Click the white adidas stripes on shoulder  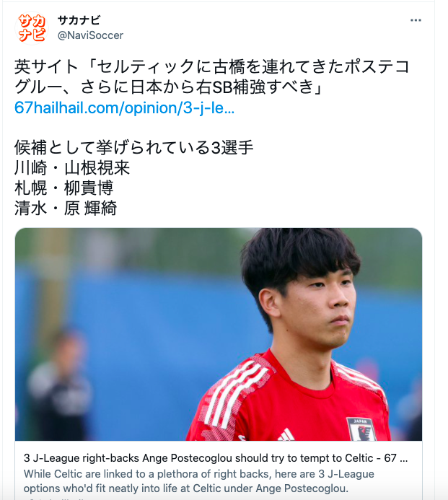point(236,392)
